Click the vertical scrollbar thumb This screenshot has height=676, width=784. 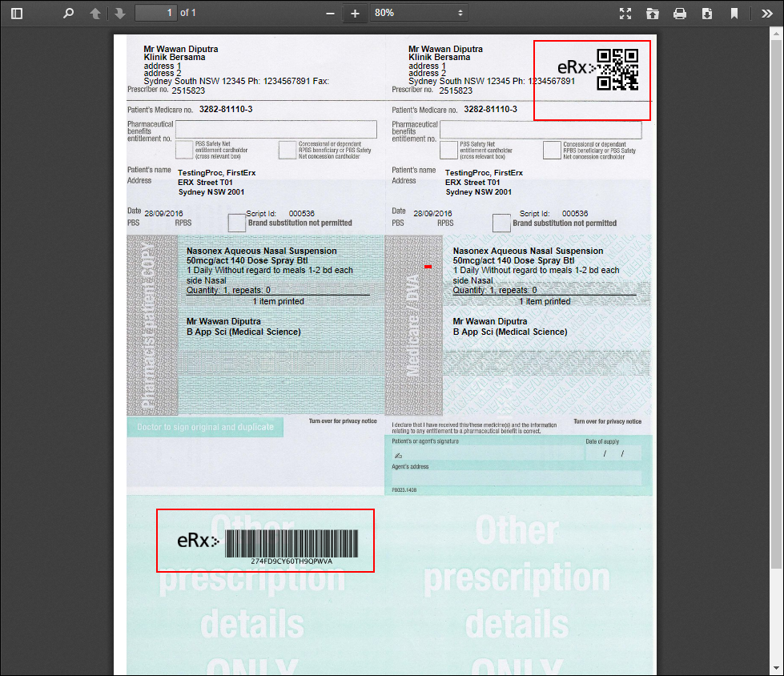(776, 304)
